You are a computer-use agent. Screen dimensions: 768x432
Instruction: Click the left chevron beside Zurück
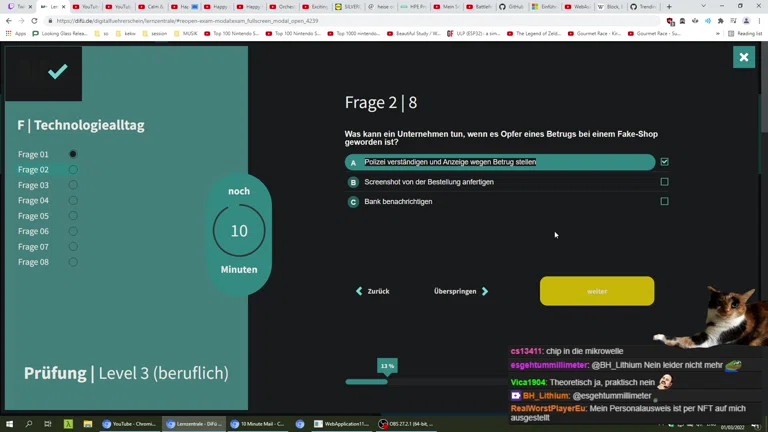pyautogui.click(x=359, y=291)
